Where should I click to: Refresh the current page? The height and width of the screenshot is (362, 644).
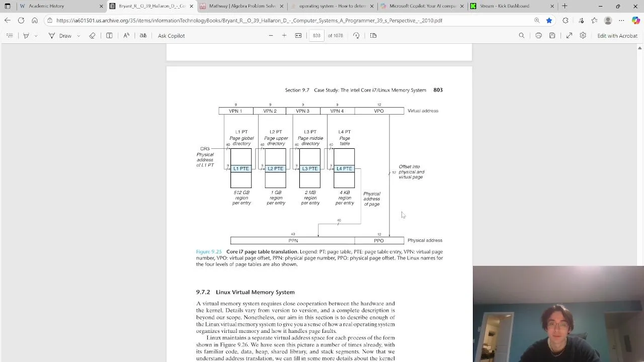21,21
